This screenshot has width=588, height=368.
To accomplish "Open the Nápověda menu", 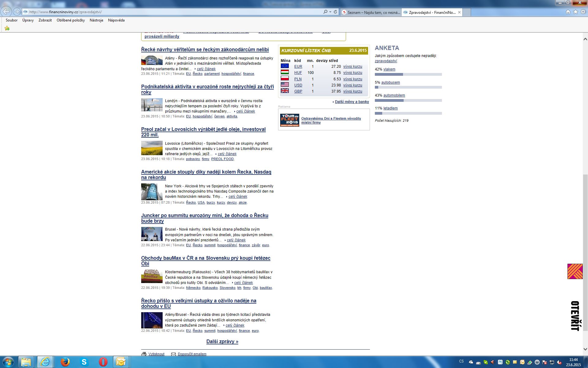I will coord(116,20).
